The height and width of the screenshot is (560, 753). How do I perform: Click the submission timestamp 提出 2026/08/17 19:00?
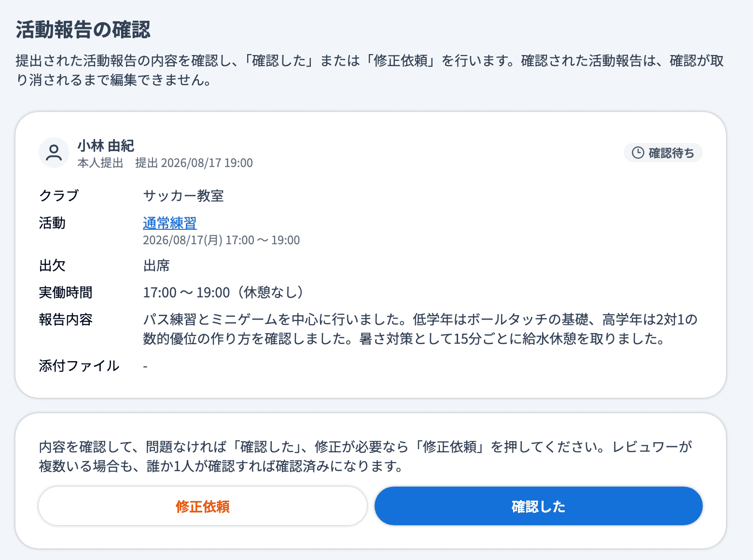pos(194,163)
